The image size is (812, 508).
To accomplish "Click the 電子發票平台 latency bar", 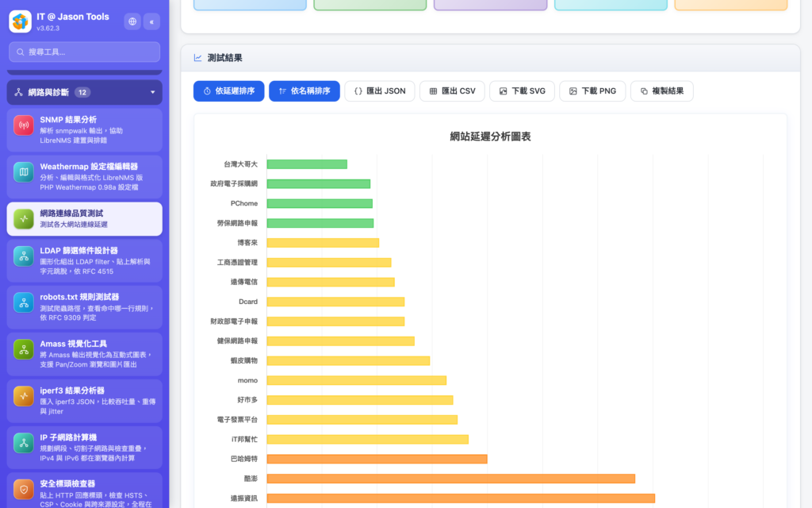I will tap(362, 420).
